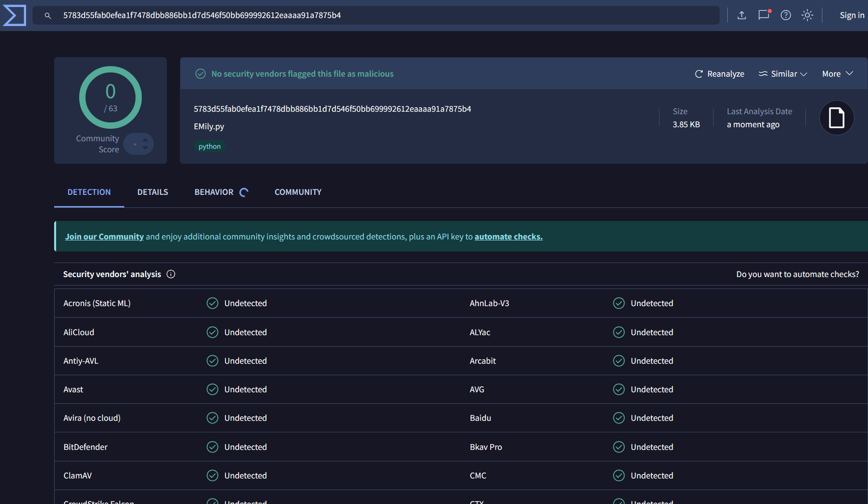Image resolution: width=868 pixels, height=504 pixels.
Task: Click the Avira (no cloud) vendor name
Action: point(92,418)
